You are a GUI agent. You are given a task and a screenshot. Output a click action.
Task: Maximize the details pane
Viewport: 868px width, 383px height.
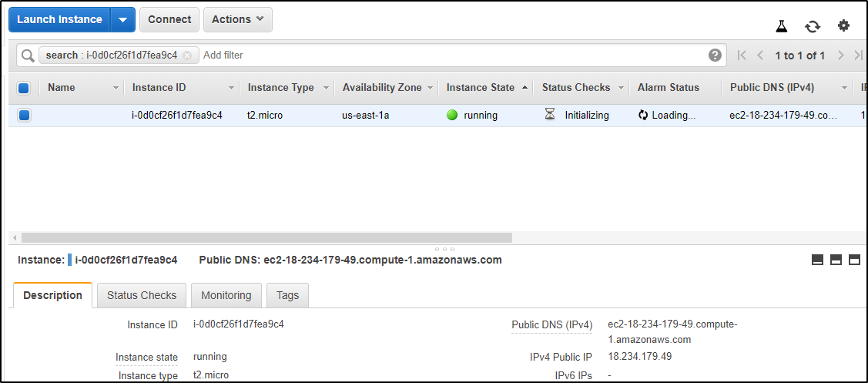(x=854, y=260)
